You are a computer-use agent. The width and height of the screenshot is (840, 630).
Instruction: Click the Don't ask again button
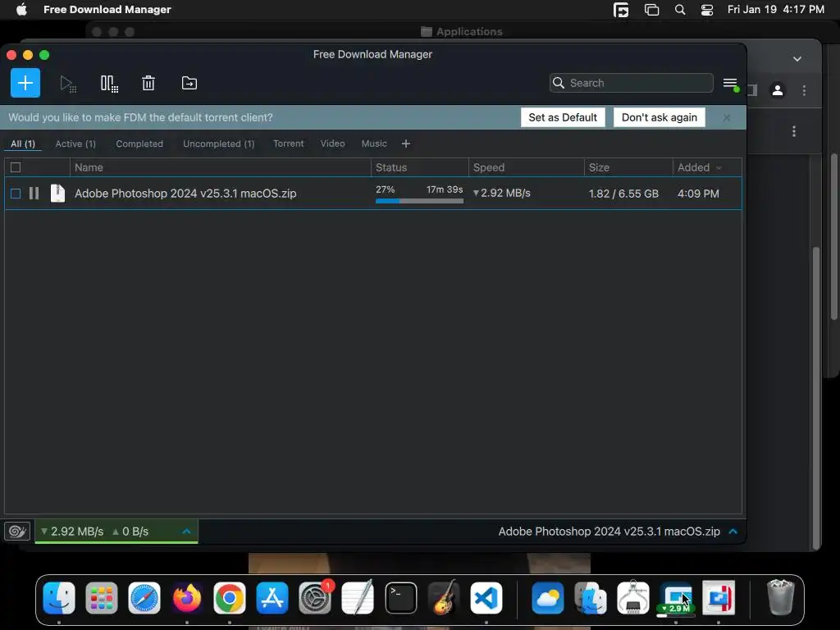click(659, 117)
